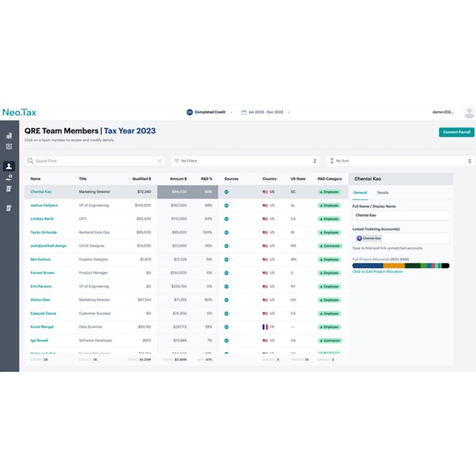
Task: Click the "Backend Data Ops" title cell
Action: [x=94, y=232]
